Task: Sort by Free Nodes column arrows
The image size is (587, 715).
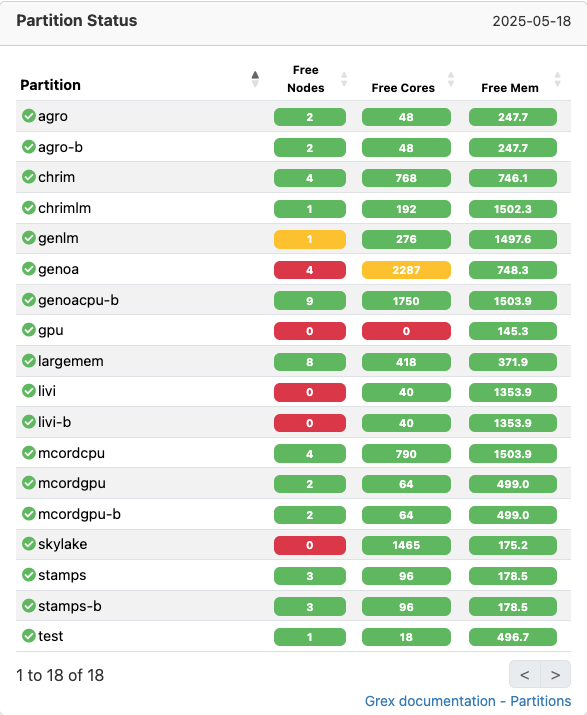Action: click(344, 79)
